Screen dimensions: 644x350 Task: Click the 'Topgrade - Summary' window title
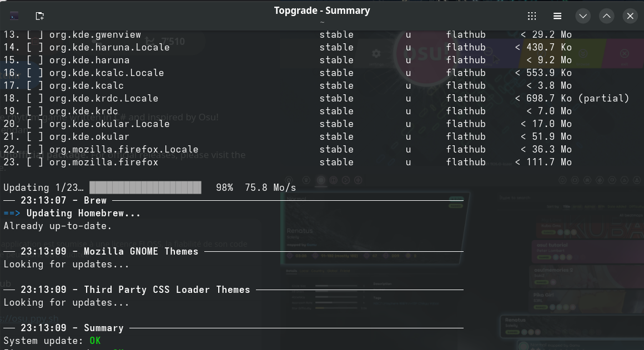(322, 11)
